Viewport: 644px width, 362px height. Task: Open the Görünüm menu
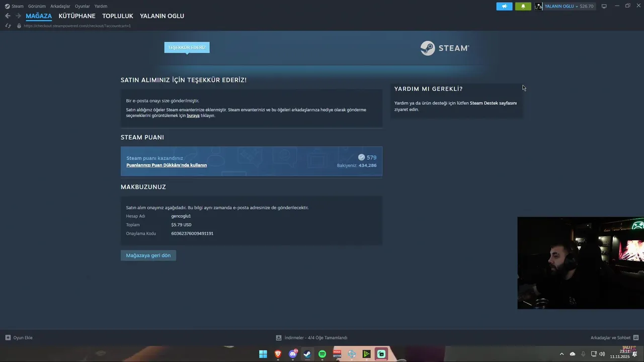click(37, 6)
